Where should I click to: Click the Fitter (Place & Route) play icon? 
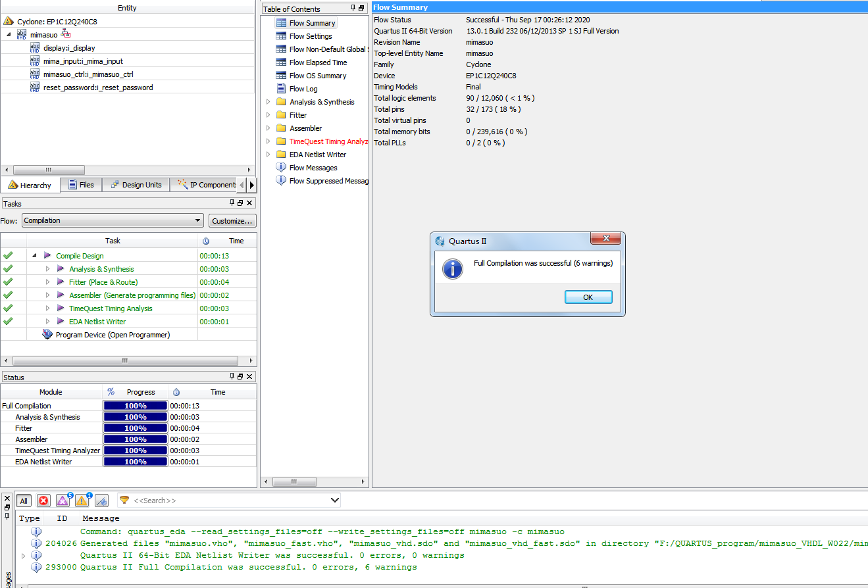[x=61, y=282]
